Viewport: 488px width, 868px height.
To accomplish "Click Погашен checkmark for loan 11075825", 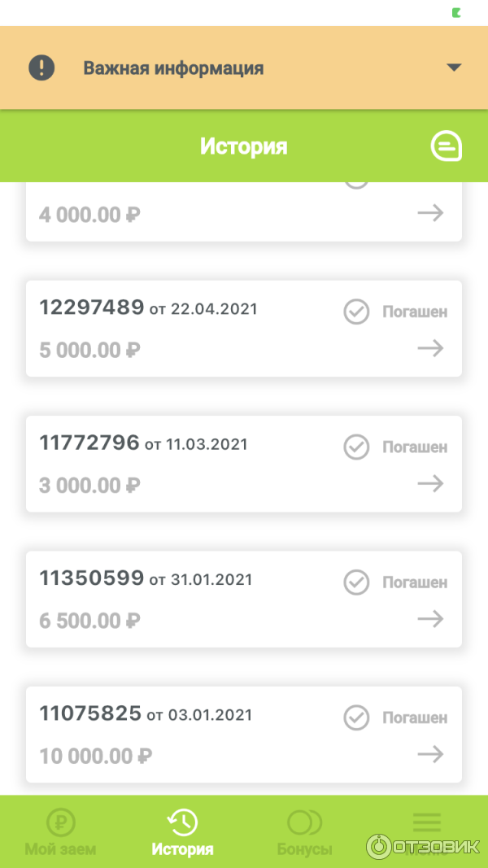I will 356,718.
